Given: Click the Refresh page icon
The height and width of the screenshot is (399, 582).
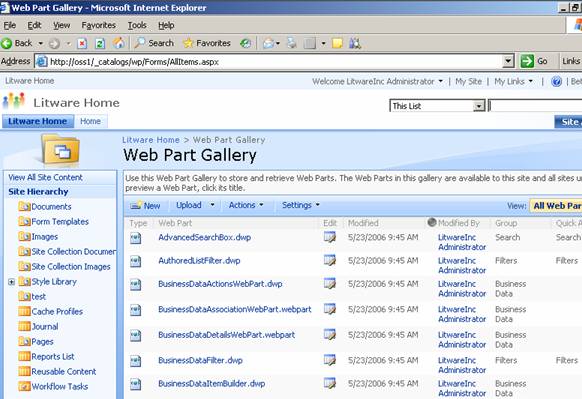Looking at the screenshot, I should [x=100, y=43].
